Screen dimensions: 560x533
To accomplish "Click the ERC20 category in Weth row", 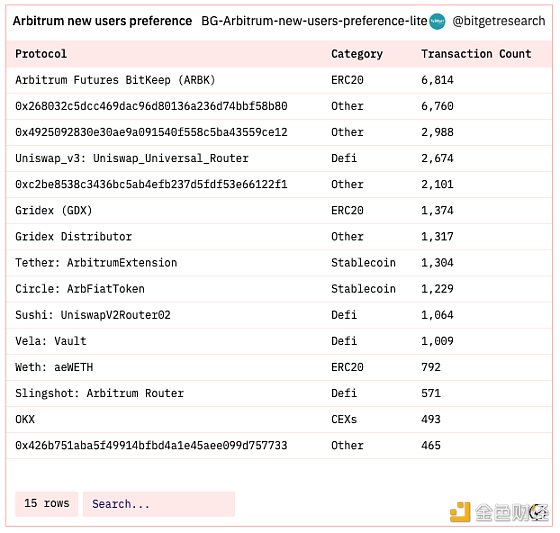I will point(347,367).
